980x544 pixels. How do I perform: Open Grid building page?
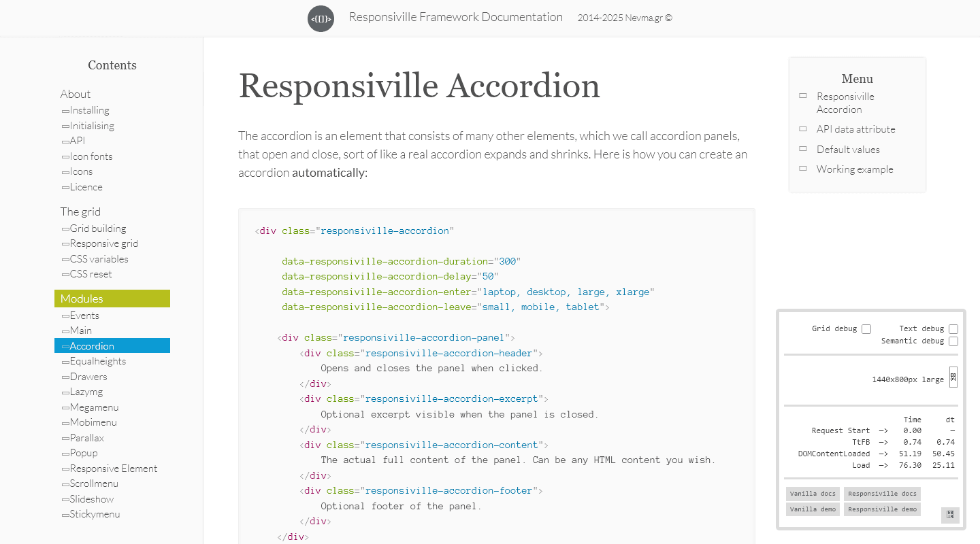(x=98, y=228)
